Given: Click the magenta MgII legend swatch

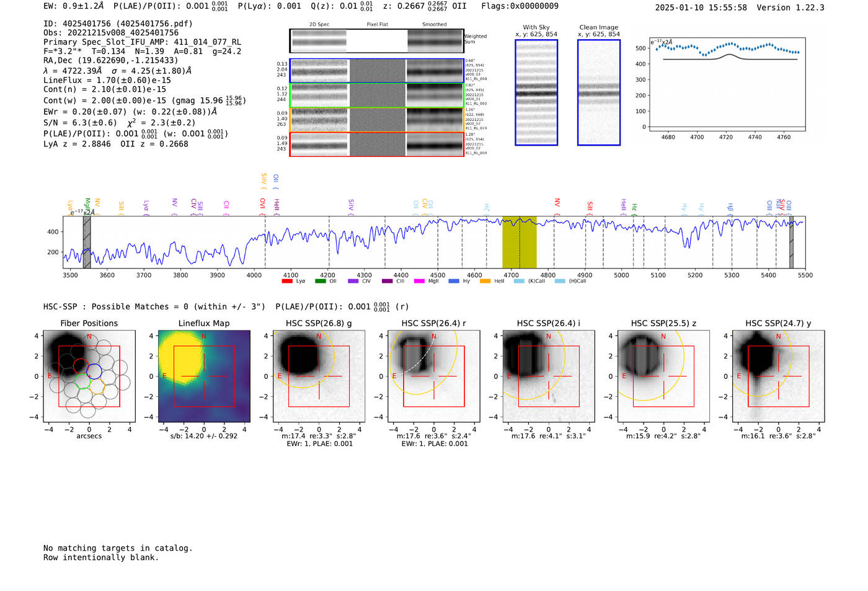Looking at the screenshot, I should click(420, 281).
